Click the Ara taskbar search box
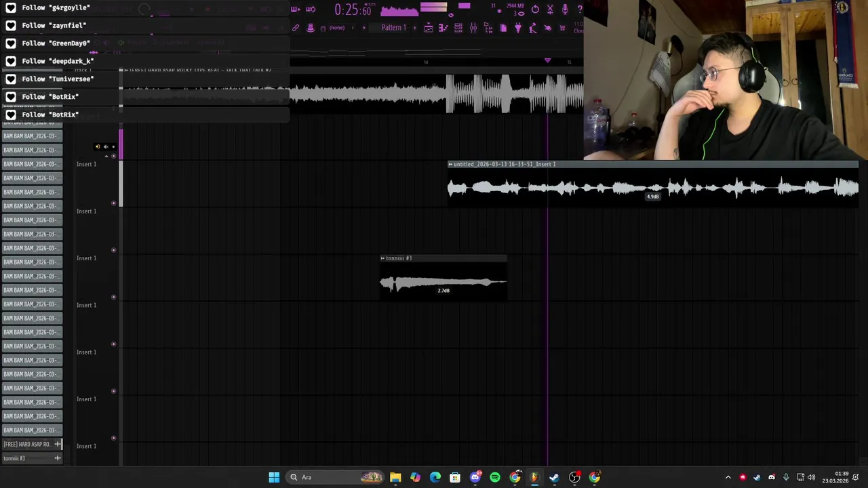 click(x=336, y=477)
